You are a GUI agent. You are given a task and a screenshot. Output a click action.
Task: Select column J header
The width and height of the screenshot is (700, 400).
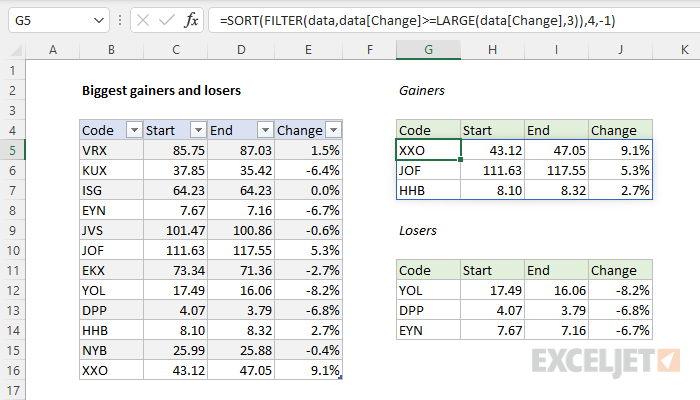(621, 50)
